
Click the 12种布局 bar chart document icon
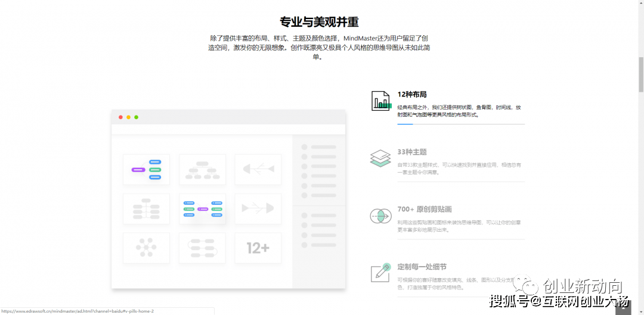point(380,101)
